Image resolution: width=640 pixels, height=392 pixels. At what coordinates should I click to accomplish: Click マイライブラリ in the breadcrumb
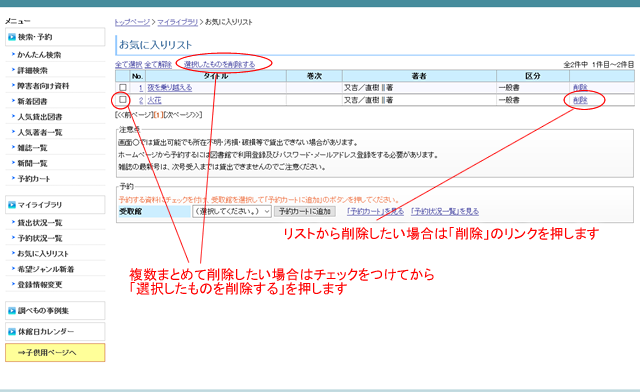click(178, 22)
